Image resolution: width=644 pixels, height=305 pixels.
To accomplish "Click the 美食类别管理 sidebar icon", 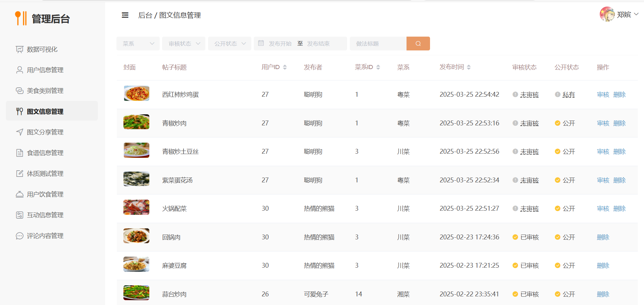I will tap(19, 91).
